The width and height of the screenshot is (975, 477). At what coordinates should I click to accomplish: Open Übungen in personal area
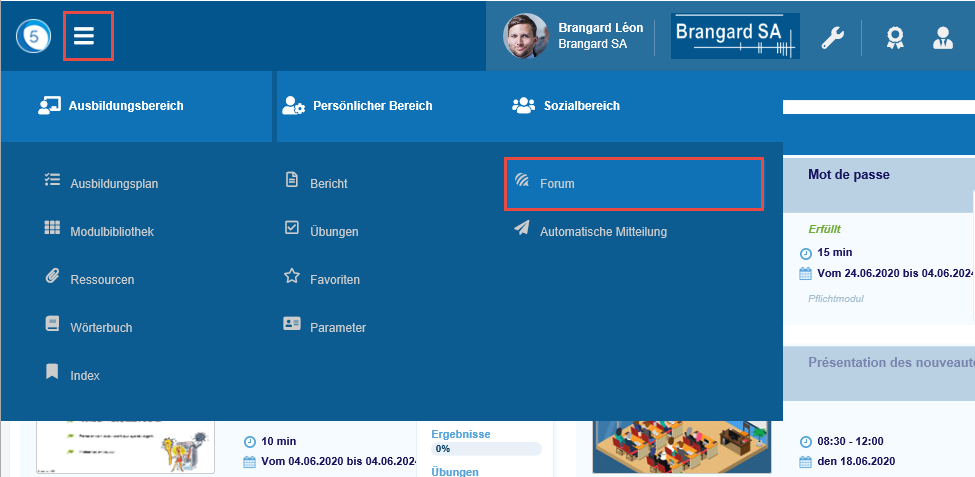[333, 231]
